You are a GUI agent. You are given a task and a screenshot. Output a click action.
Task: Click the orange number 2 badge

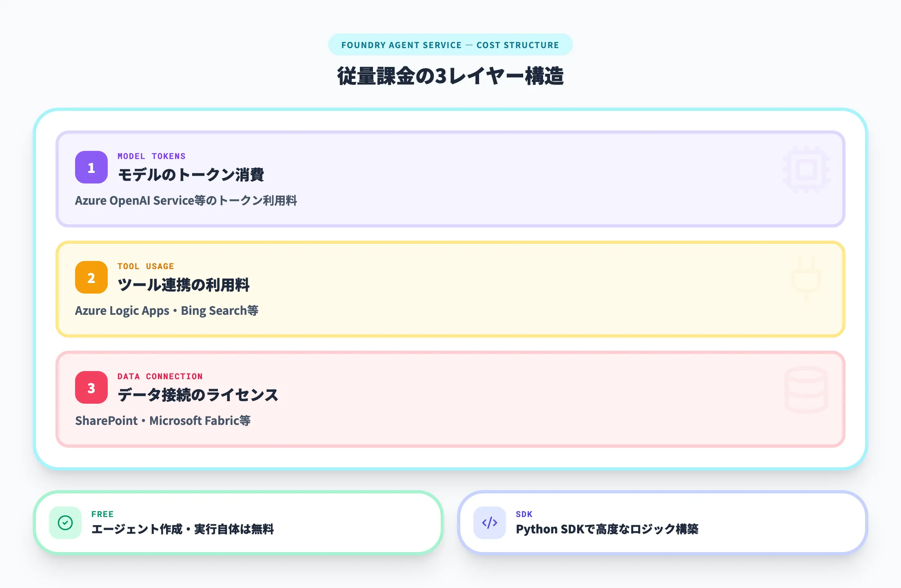coord(91,277)
